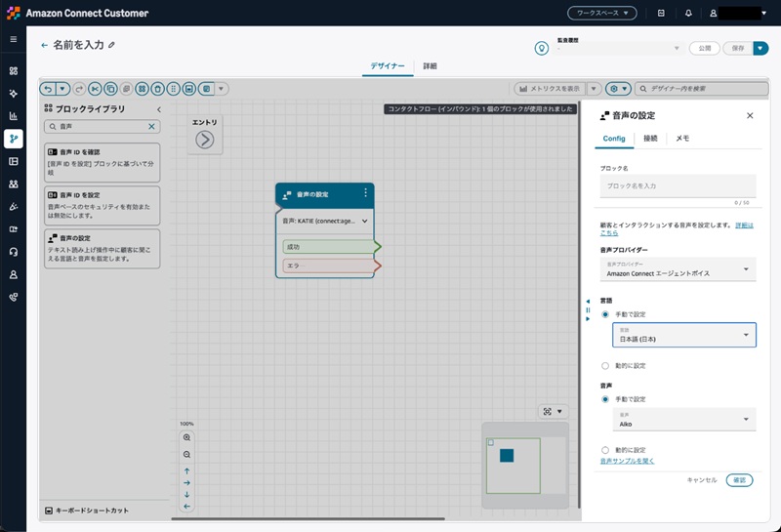This screenshot has height=532, width=781.
Task: Open the 音声プロバイダー dropdown
Action: coord(678,269)
